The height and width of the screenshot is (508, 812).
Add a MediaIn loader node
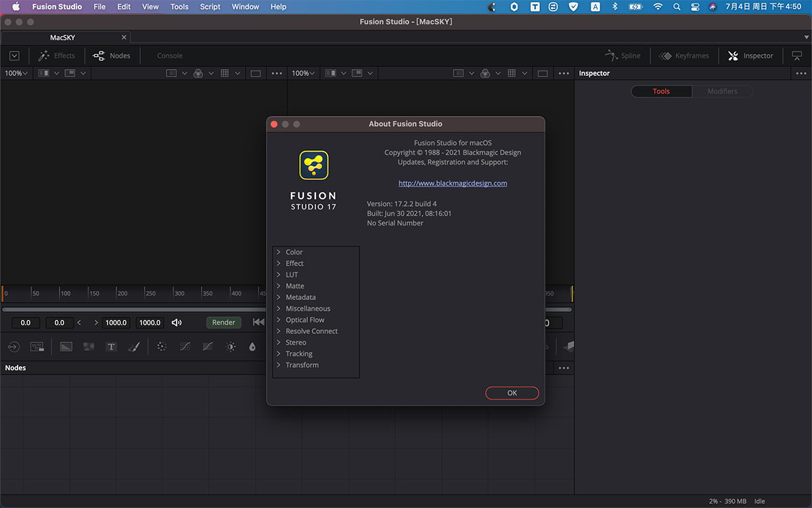click(14, 346)
